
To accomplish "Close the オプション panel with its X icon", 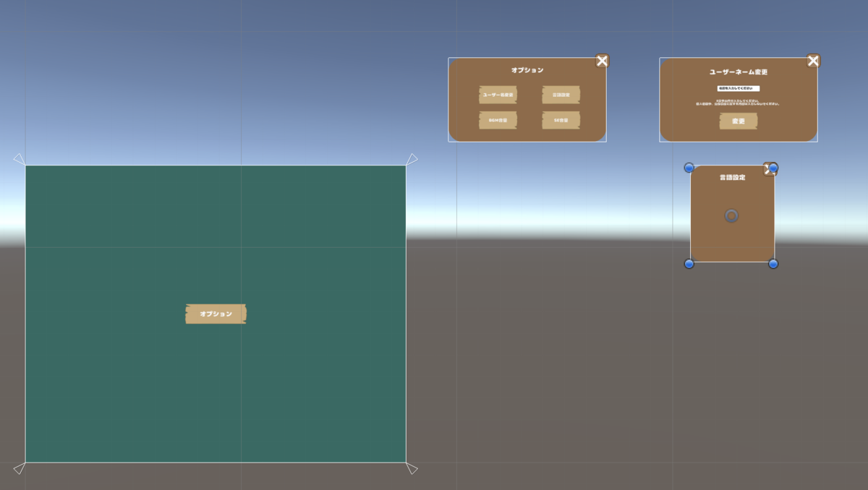I will [602, 61].
